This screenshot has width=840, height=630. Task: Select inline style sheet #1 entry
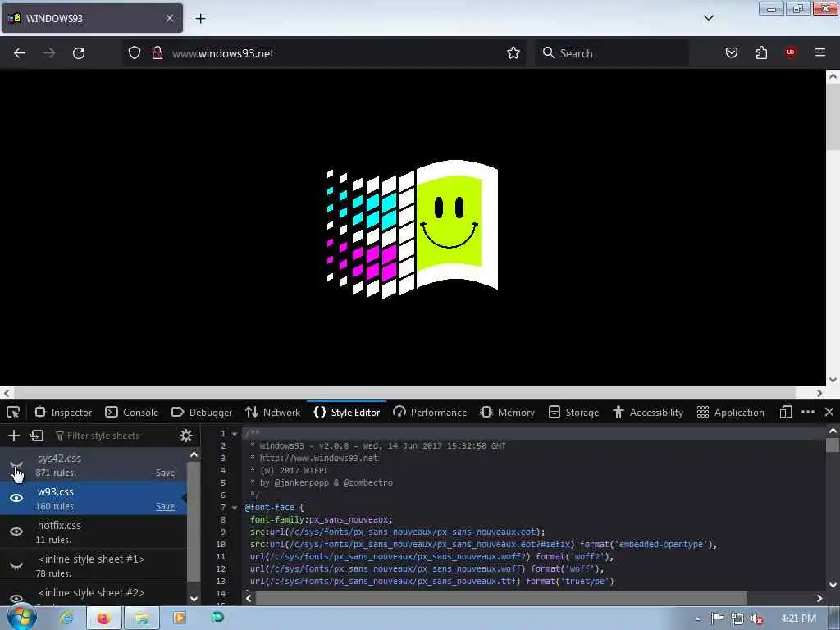click(94, 565)
